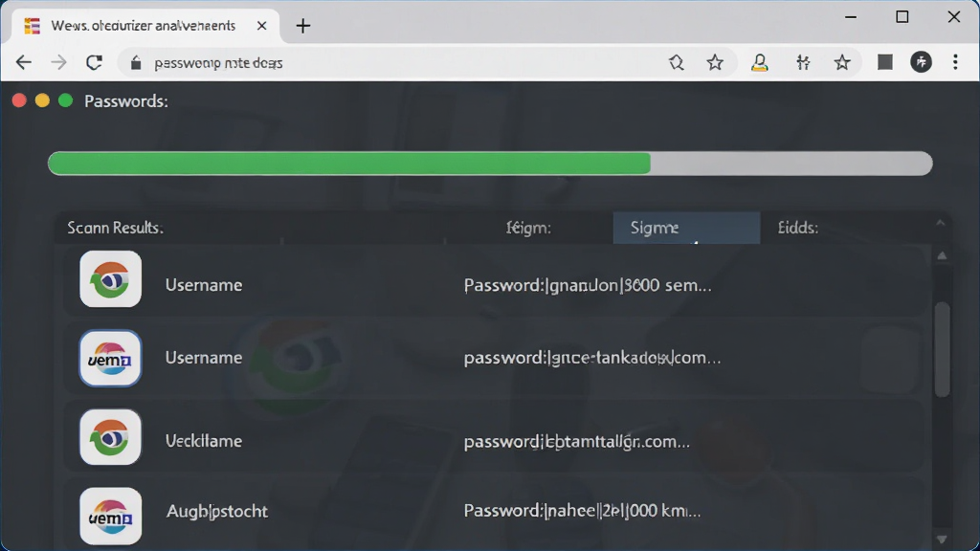Open the sliders tune icon in the toolbar
This screenshot has width=980, height=551.
tap(803, 62)
